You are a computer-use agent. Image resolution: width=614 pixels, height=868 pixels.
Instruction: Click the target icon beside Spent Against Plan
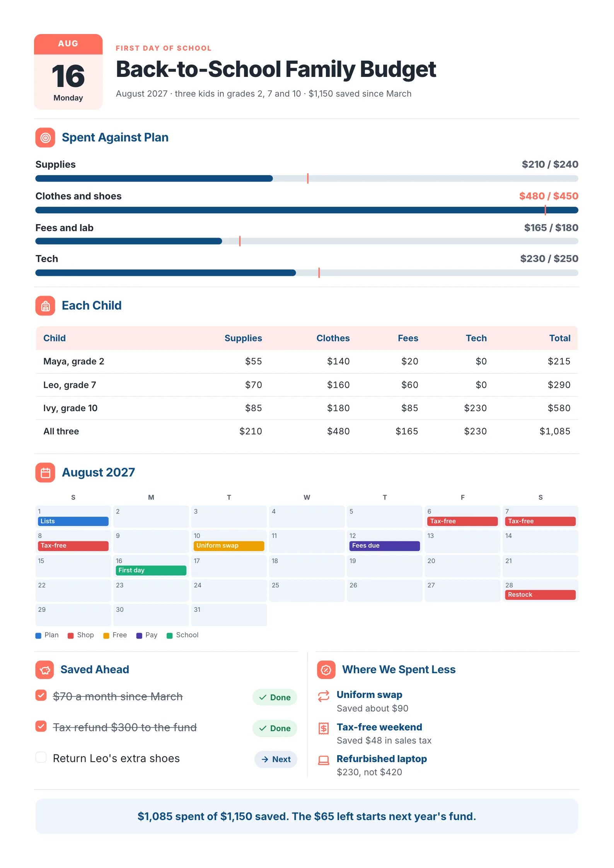[x=45, y=138]
